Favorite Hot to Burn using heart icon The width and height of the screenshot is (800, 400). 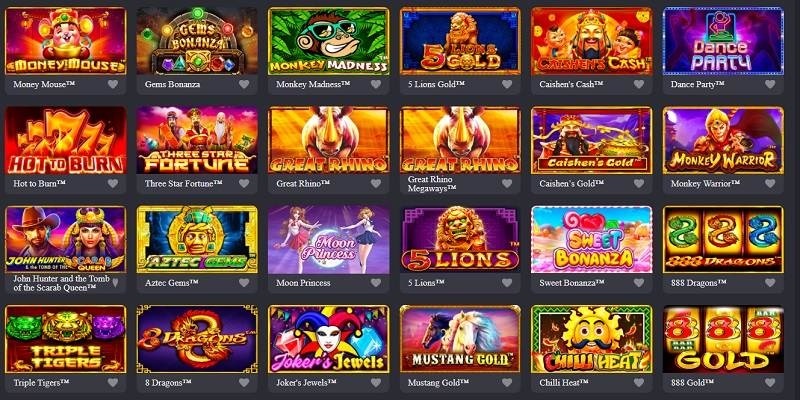pyautogui.click(x=113, y=183)
